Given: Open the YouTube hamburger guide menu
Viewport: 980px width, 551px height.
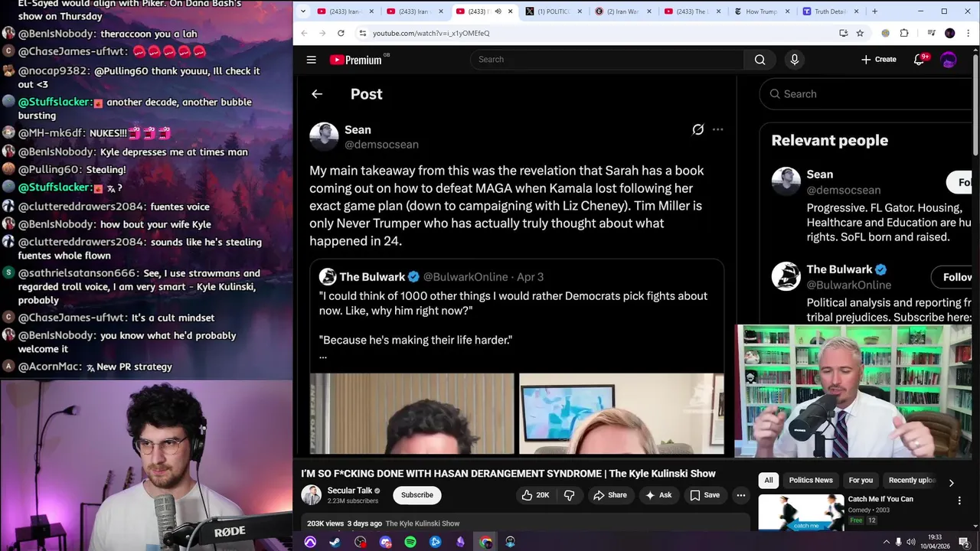Looking at the screenshot, I should [311, 60].
